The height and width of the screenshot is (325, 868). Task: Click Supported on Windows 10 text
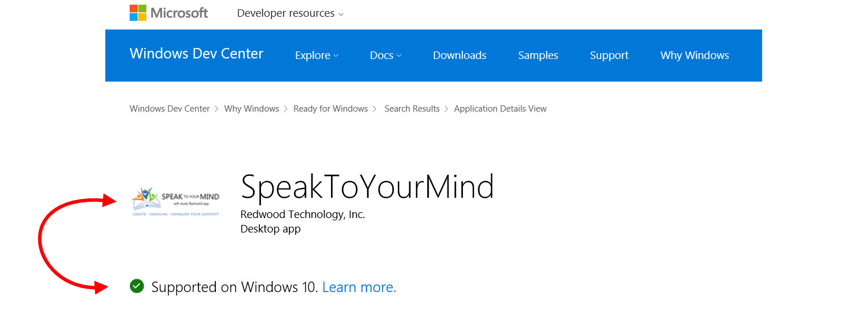(235, 287)
